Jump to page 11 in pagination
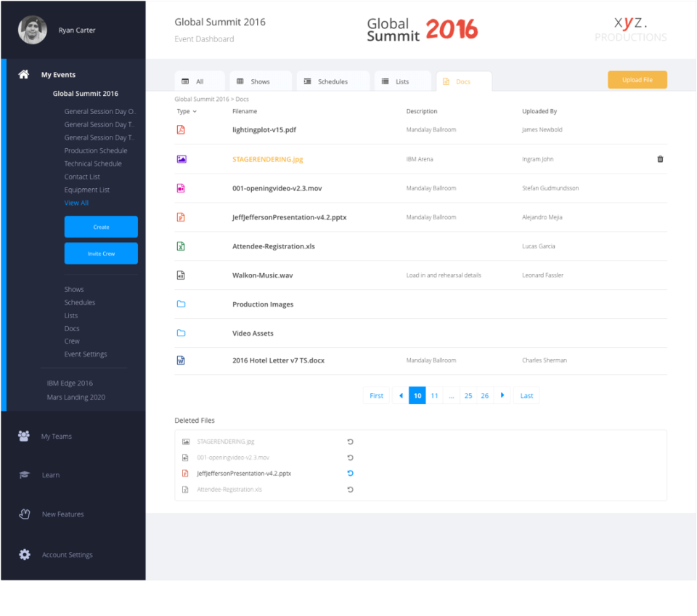The height and width of the screenshot is (616, 697). [434, 395]
